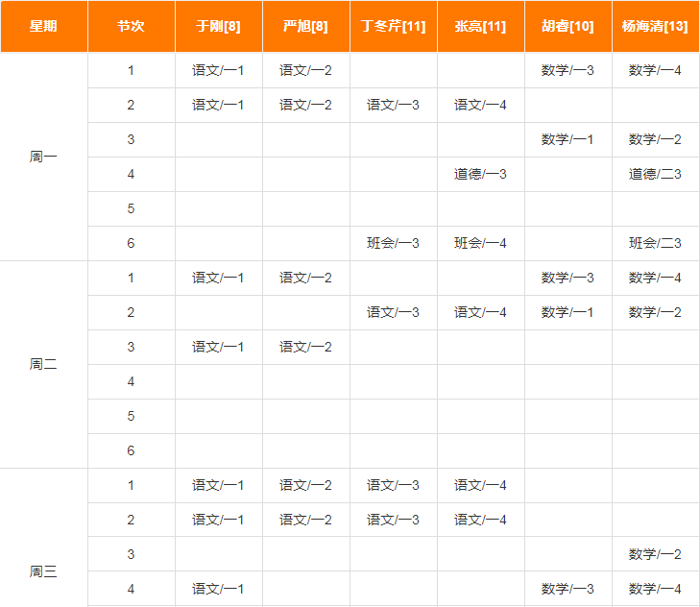
Task: Click the 节次 column header
Action: [x=132, y=26]
